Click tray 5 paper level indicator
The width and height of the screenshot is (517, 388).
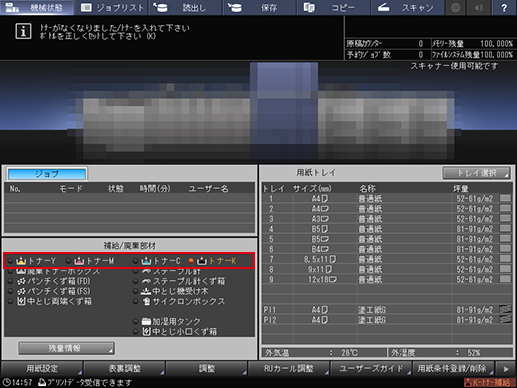click(505, 239)
